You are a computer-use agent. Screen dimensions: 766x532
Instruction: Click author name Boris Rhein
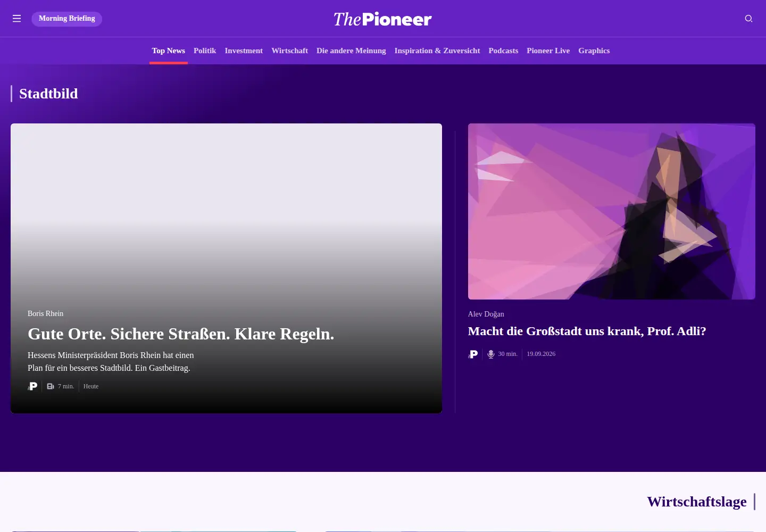coord(45,313)
